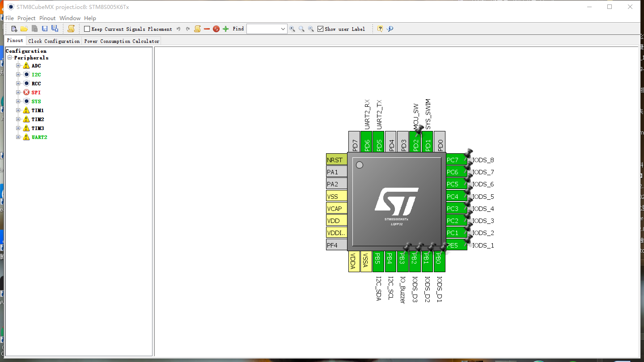Collapse the Peripherals tree
644x362 pixels.
click(x=9, y=57)
